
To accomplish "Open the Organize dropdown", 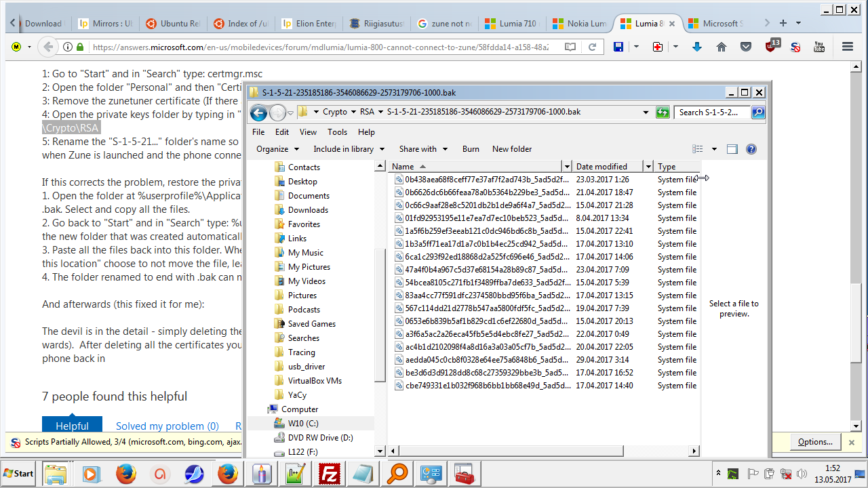I will tap(277, 149).
